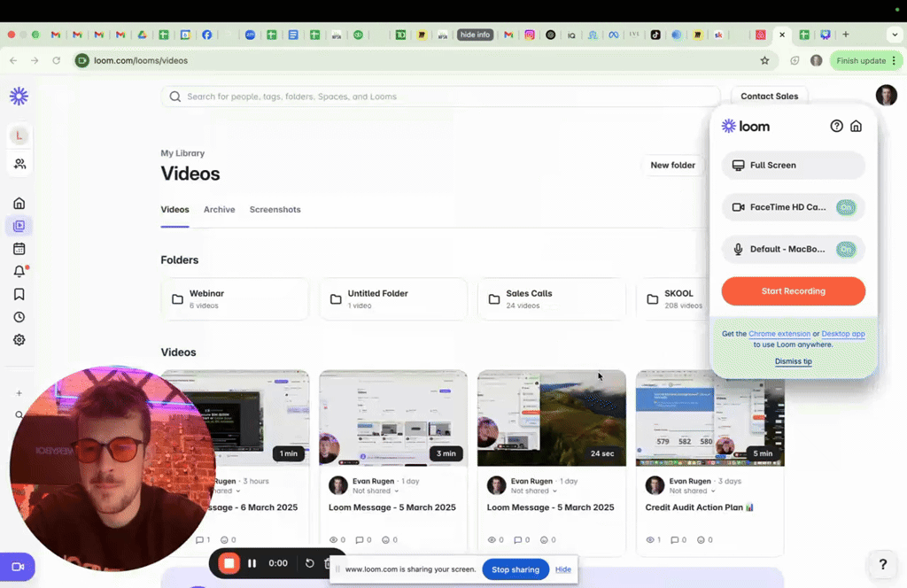
Task: Click the New folder button
Action: point(673,166)
